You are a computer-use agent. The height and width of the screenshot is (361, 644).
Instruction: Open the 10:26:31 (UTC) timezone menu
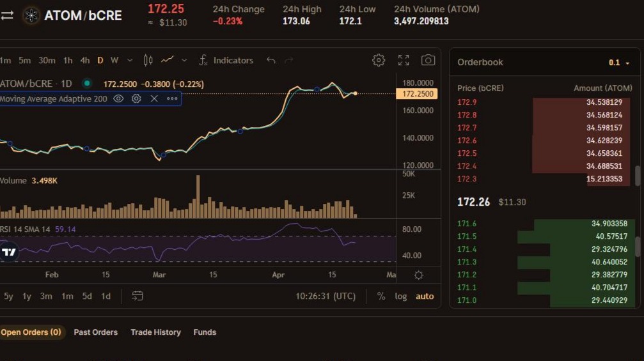tap(326, 296)
